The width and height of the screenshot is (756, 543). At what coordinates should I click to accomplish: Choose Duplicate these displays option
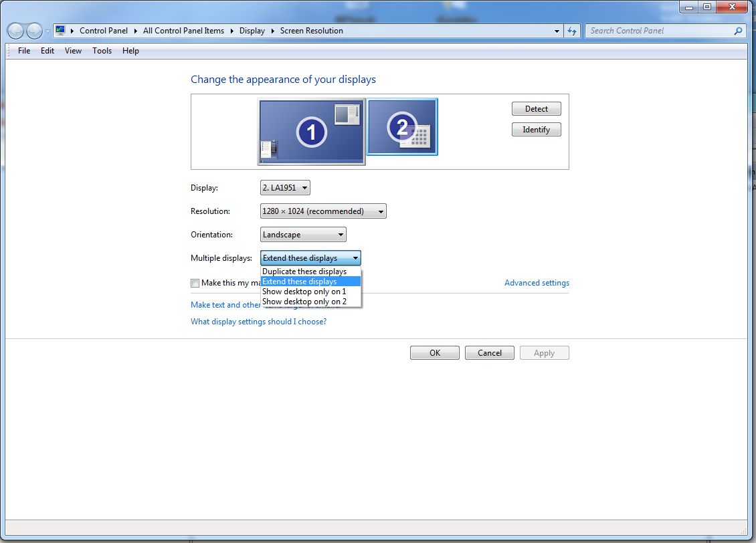310,271
